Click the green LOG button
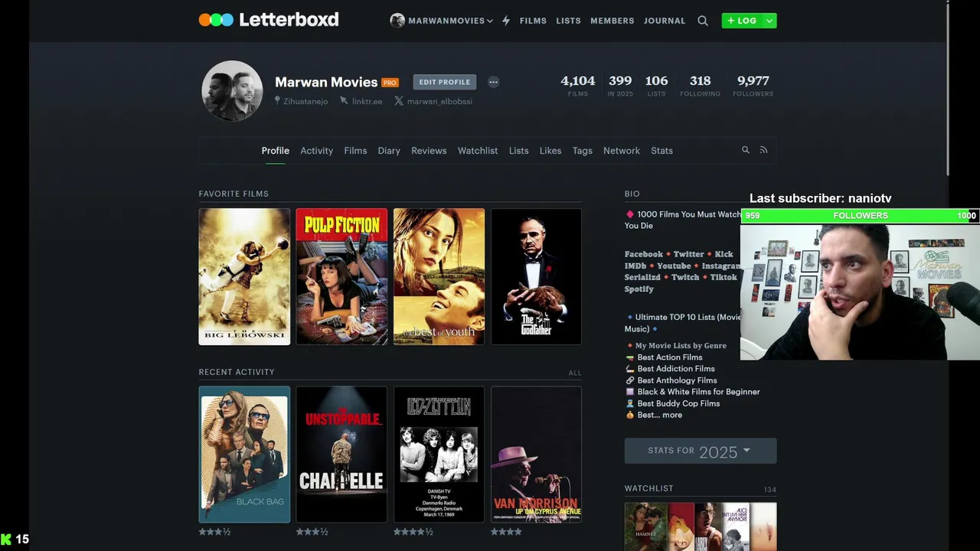Image resolution: width=980 pixels, height=551 pixels. (x=742, y=21)
